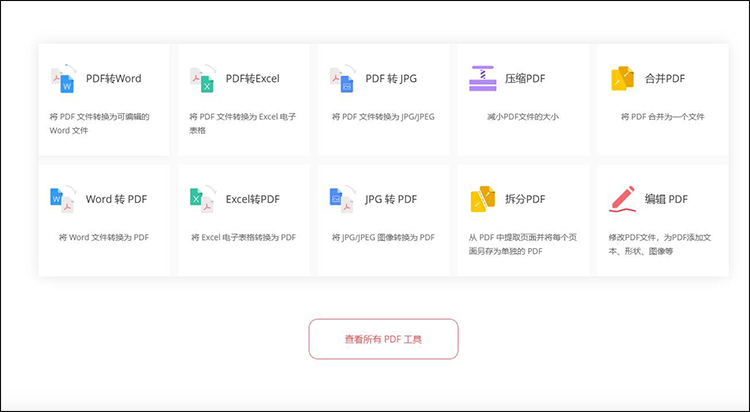This screenshot has height=412, width=750.
Task: Click the PDF 转 JPG icon
Action: coord(343,78)
